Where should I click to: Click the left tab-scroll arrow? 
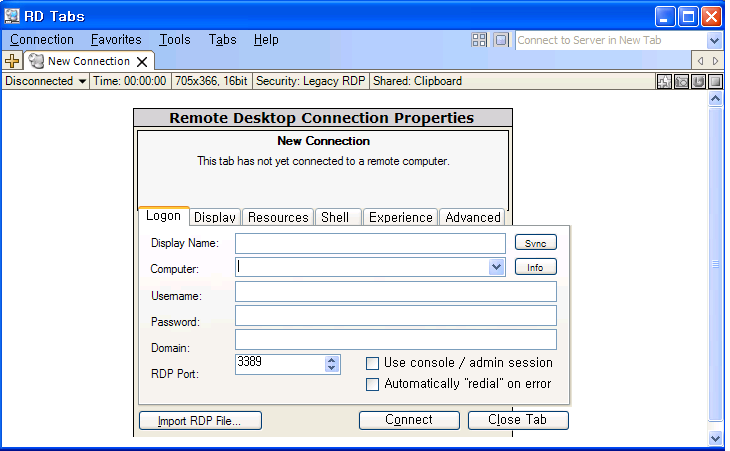[x=700, y=61]
